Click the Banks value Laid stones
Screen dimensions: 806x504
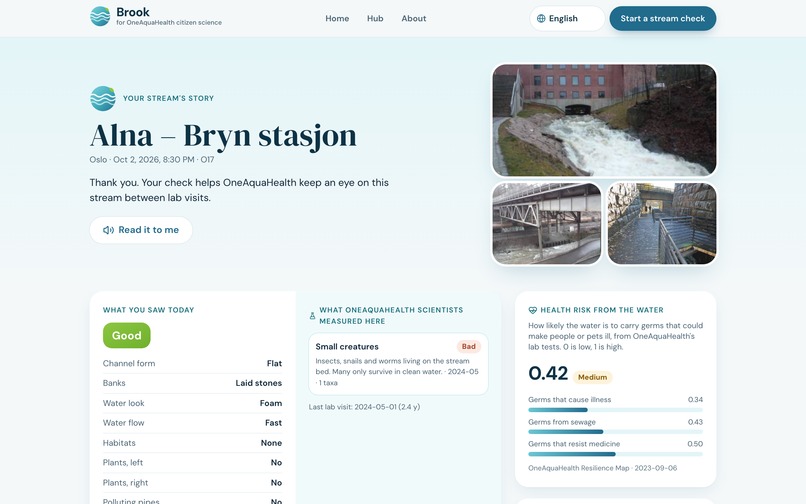pos(259,383)
